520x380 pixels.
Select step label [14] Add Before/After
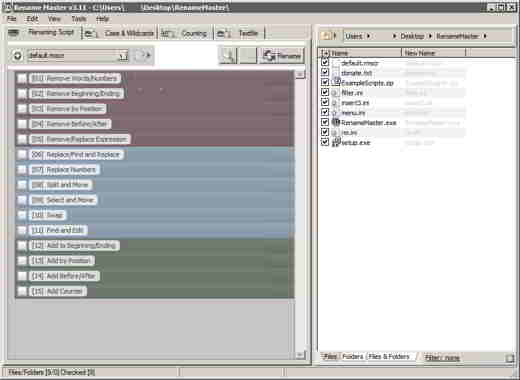(64, 276)
